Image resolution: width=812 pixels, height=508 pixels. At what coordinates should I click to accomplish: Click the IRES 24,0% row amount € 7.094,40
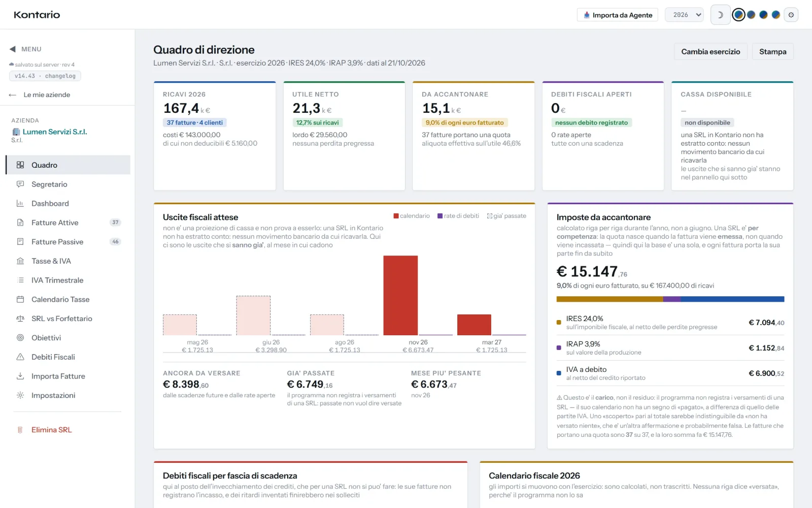tap(766, 323)
